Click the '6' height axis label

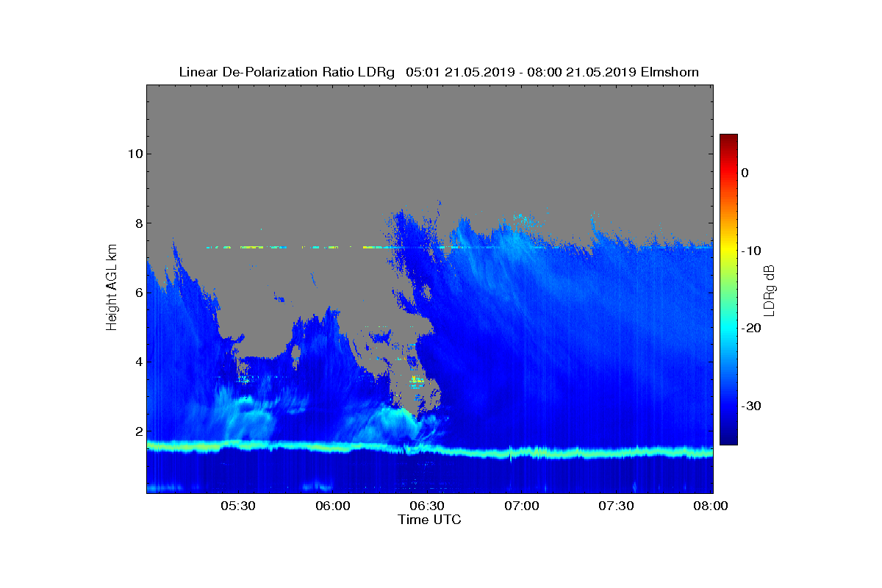click(138, 293)
